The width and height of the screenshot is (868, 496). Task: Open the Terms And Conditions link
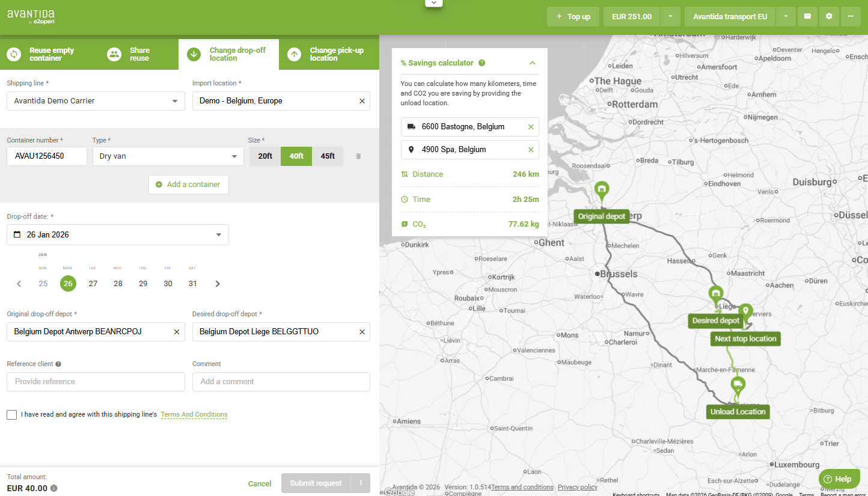pyautogui.click(x=194, y=415)
